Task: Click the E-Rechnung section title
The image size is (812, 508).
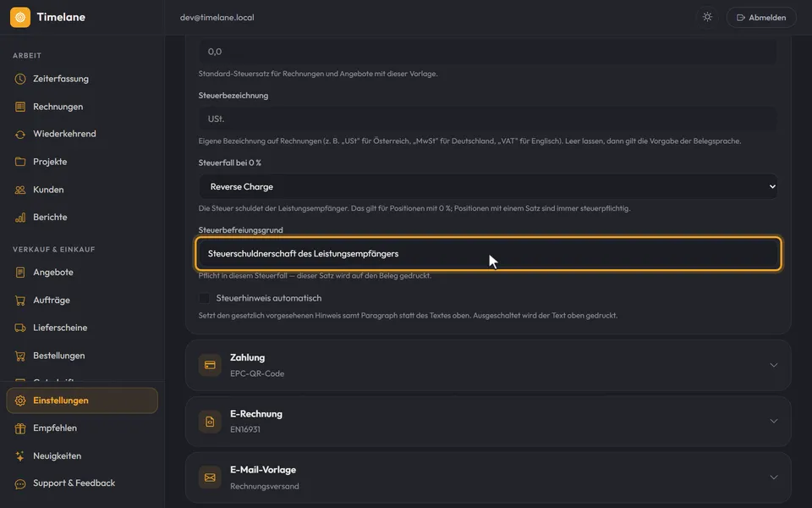Action: [x=256, y=414]
